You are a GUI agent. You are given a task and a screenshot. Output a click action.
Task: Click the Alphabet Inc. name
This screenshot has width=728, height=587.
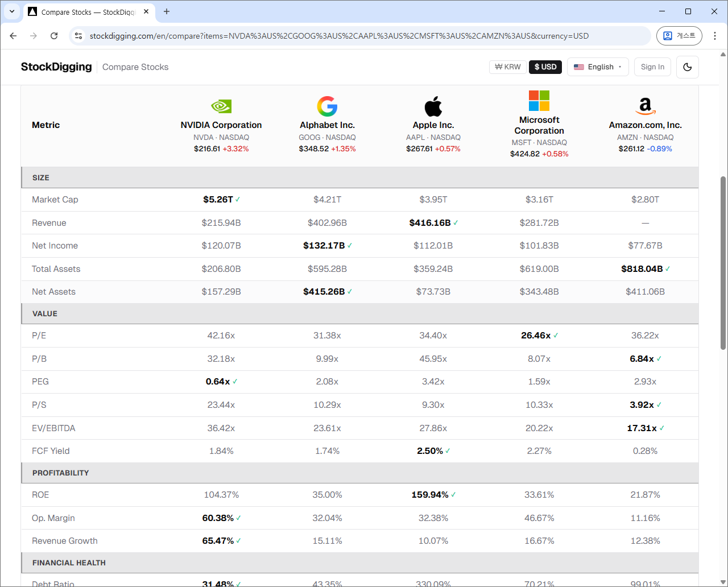click(327, 125)
